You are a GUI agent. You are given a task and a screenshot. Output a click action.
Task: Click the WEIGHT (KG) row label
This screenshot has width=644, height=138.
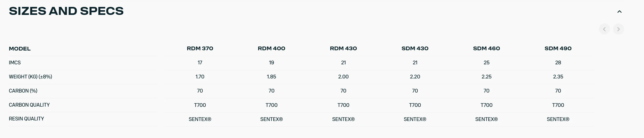(30, 77)
